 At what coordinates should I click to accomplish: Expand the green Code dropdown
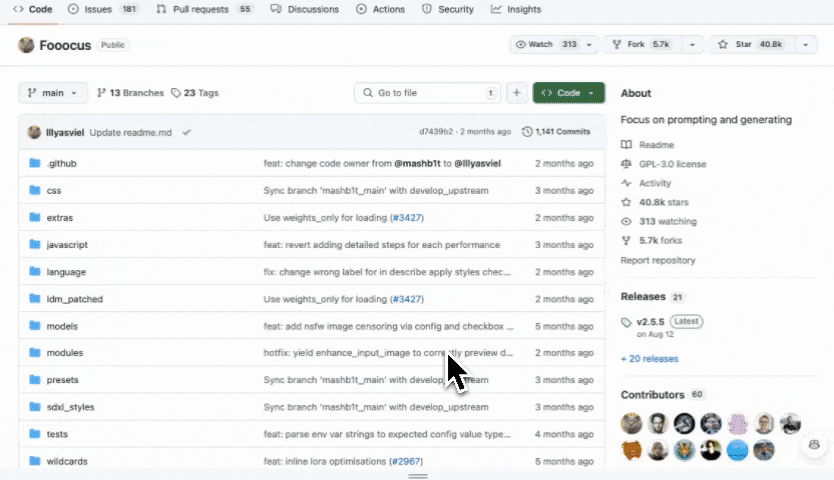(568, 93)
